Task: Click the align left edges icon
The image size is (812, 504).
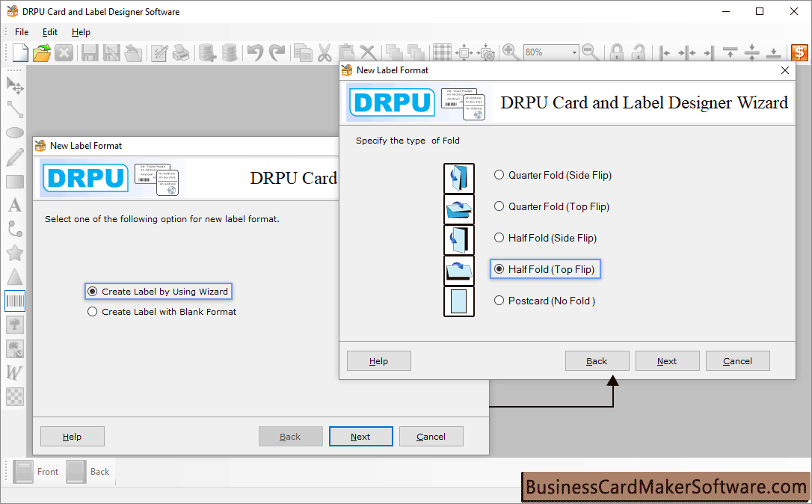Action: pyautogui.click(x=665, y=52)
